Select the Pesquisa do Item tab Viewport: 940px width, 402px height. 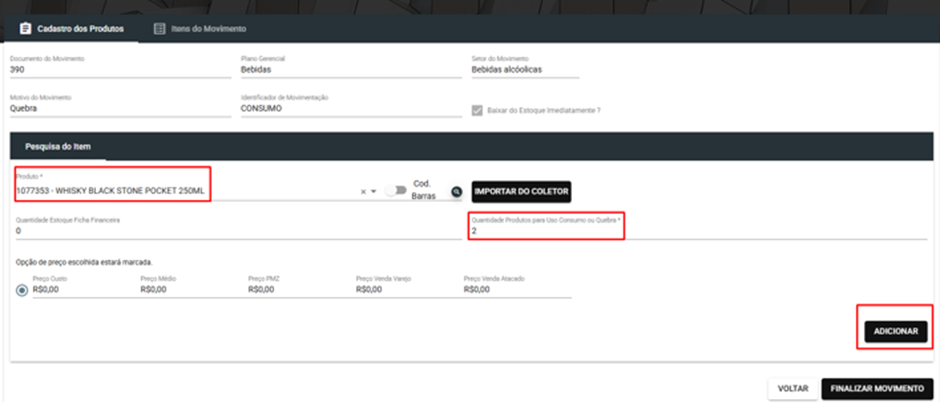[x=58, y=146]
